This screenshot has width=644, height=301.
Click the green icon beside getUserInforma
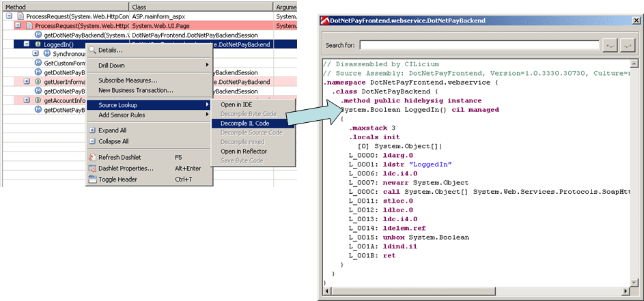(x=38, y=82)
